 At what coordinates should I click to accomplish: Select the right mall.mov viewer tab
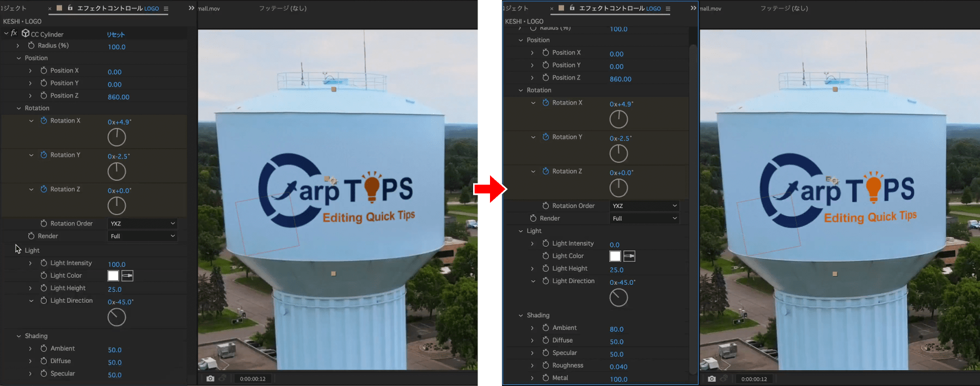[711, 9]
